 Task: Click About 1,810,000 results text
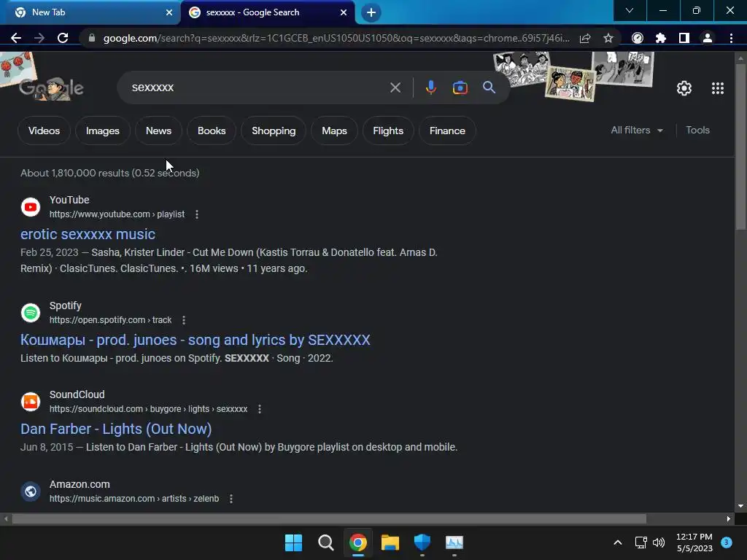coord(109,173)
